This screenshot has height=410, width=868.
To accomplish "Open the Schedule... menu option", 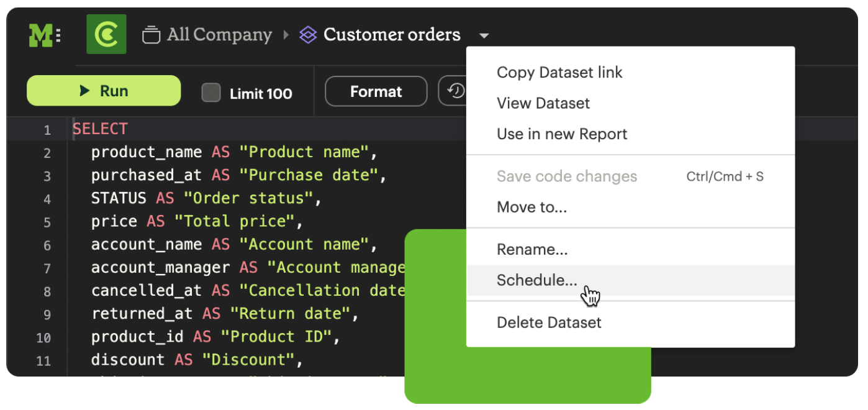I will click(x=536, y=280).
